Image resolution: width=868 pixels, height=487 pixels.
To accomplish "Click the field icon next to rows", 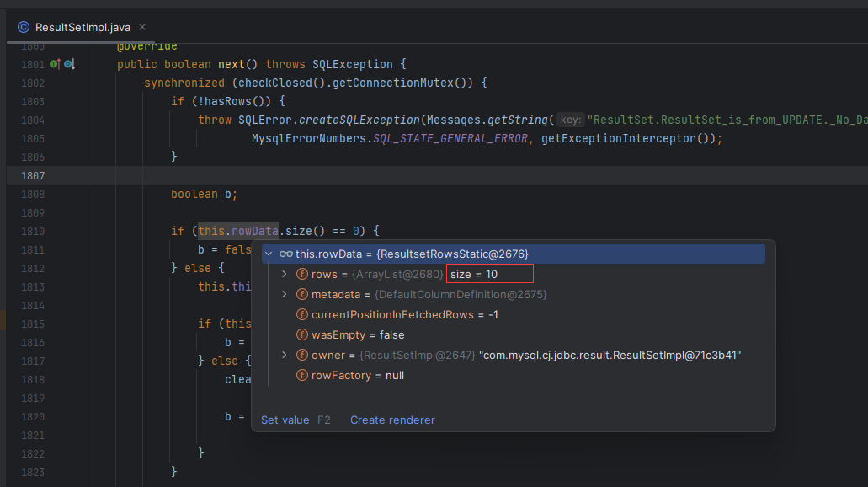I will click(x=301, y=274).
